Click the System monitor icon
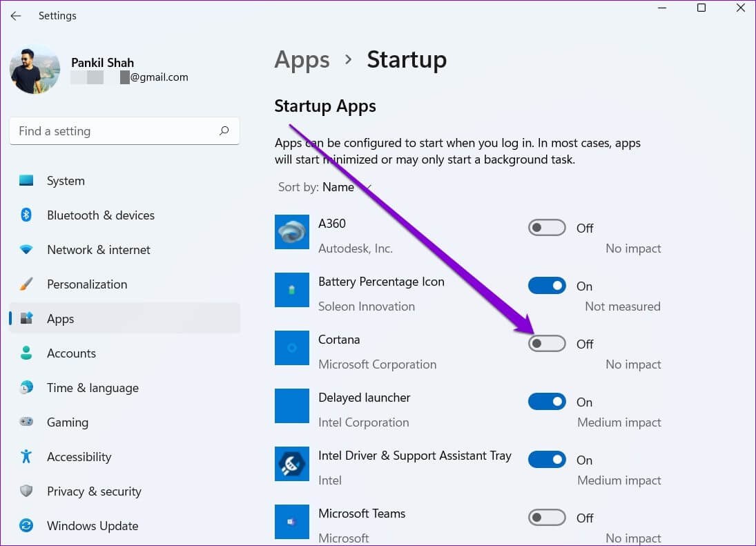Viewport: 756px width, 546px height. point(26,181)
